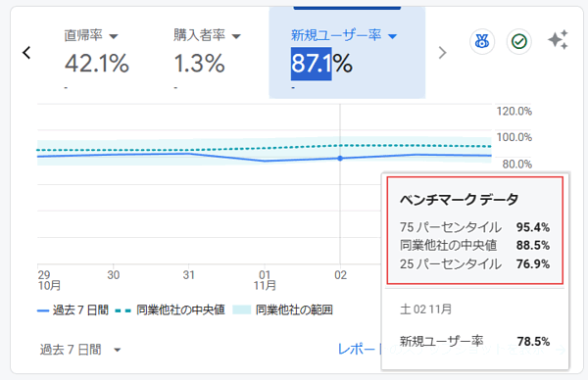This screenshot has width=588, height=380.
Task: Open the 新規ユーザー率 metric dropdown arrow
Action: click(392, 36)
